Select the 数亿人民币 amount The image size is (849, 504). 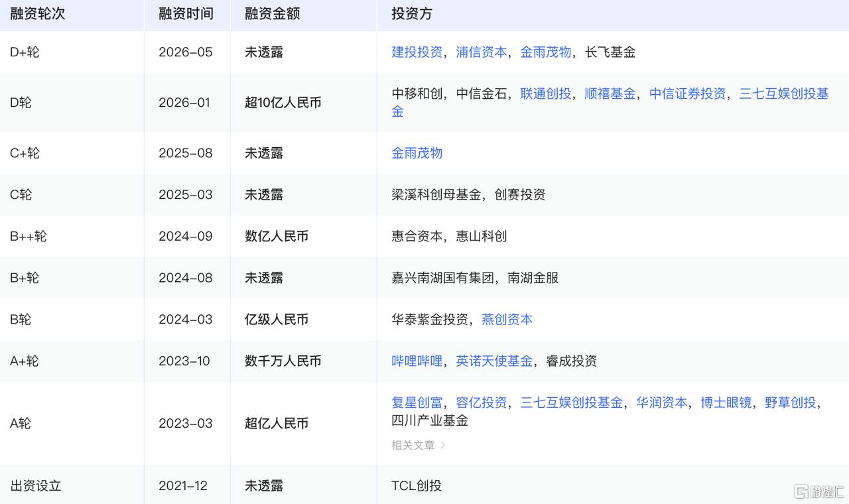277,236
